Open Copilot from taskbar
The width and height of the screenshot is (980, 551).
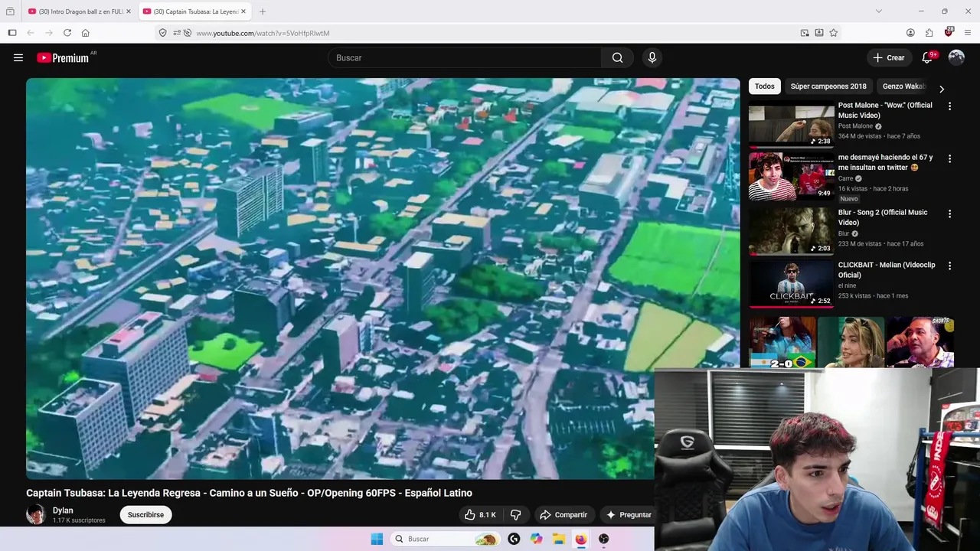537,539
